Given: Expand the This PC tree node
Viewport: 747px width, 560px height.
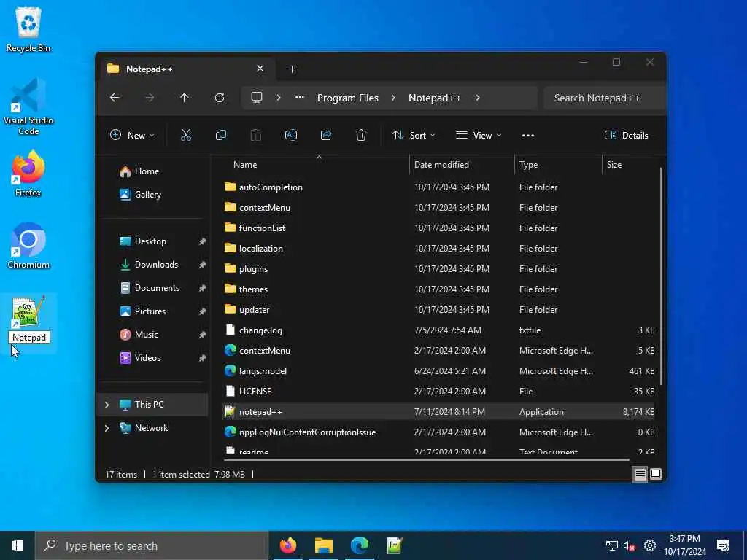Looking at the screenshot, I should tap(107, 405).
